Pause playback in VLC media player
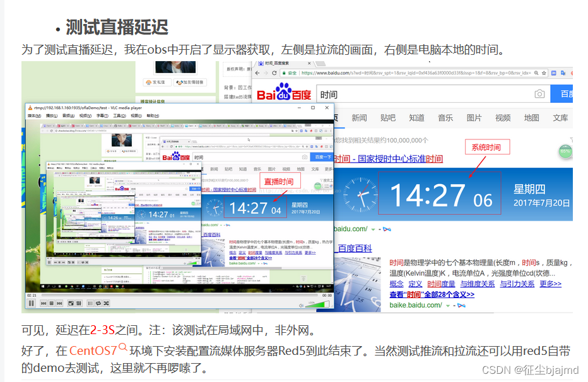The height and width of the screenshot is (382, 588). pos(32,303)
